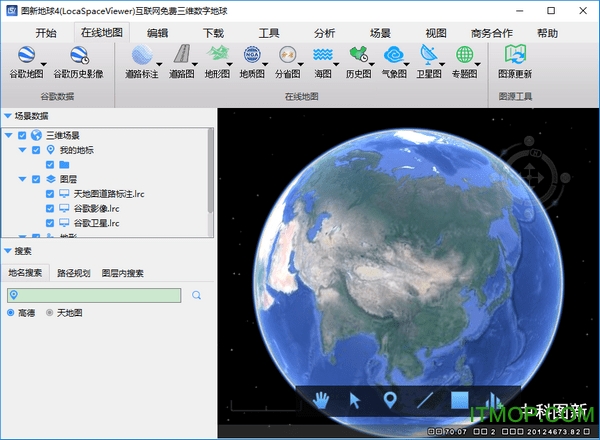Select the 道路标注 road label icon
The width and height of the screenshot is (600, 440).
pyautogui.click(x=142, y=55)
